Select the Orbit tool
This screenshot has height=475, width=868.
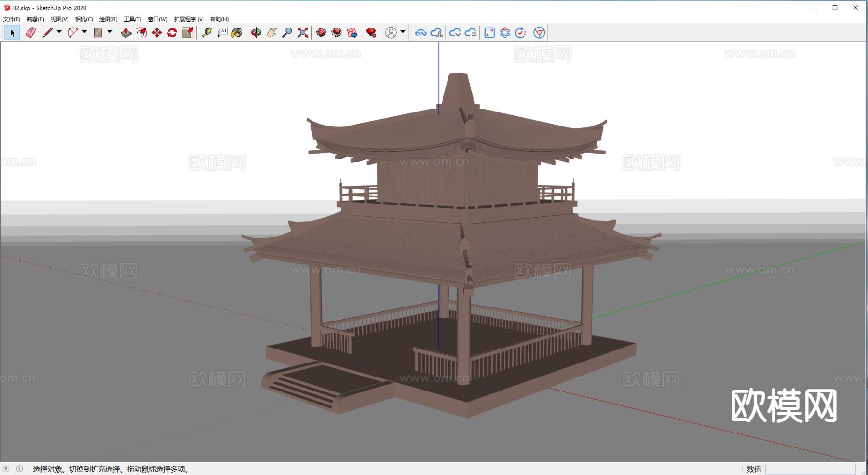tap(256, 32)
